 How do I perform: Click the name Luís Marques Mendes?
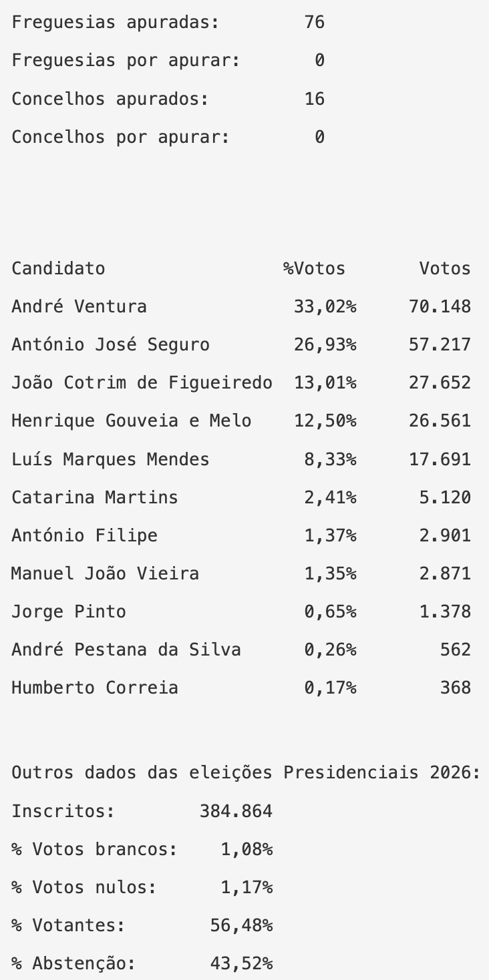110,459
